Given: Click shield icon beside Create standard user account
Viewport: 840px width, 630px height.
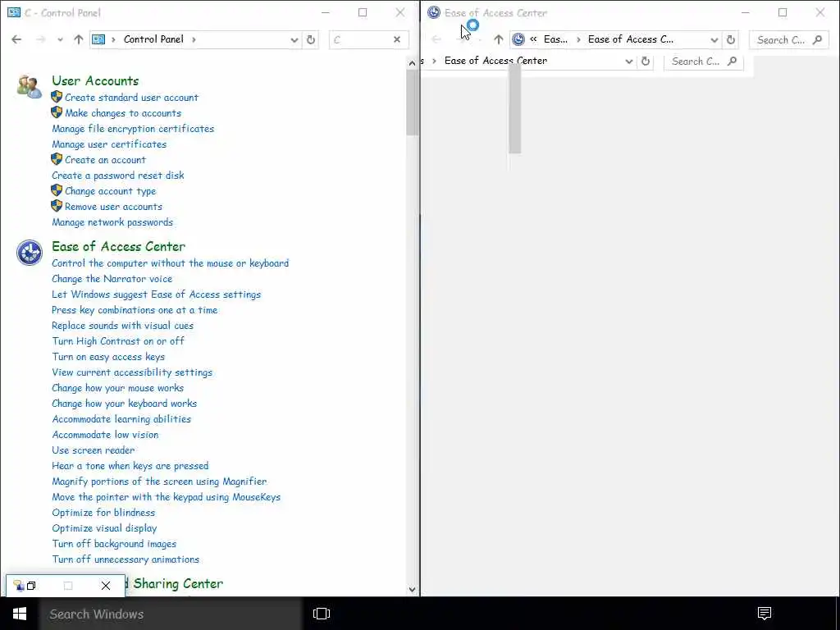Looking at the screenshot, I should click(57, 97).
